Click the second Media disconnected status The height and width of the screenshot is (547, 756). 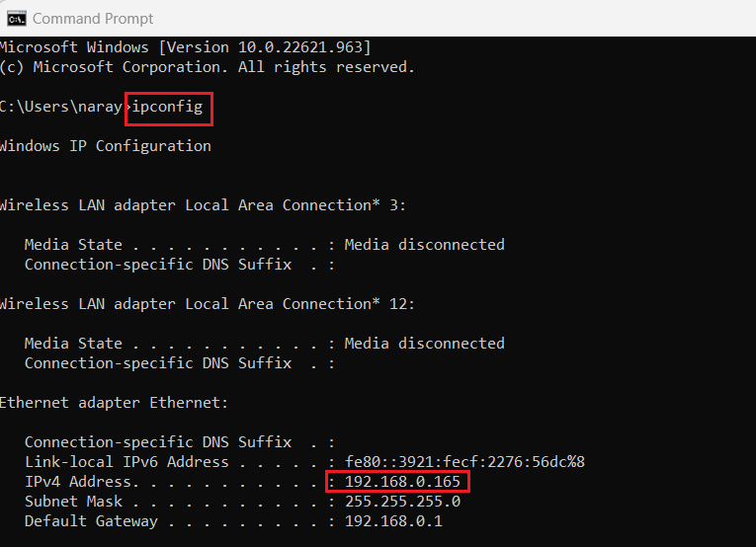tap(424, 344)
